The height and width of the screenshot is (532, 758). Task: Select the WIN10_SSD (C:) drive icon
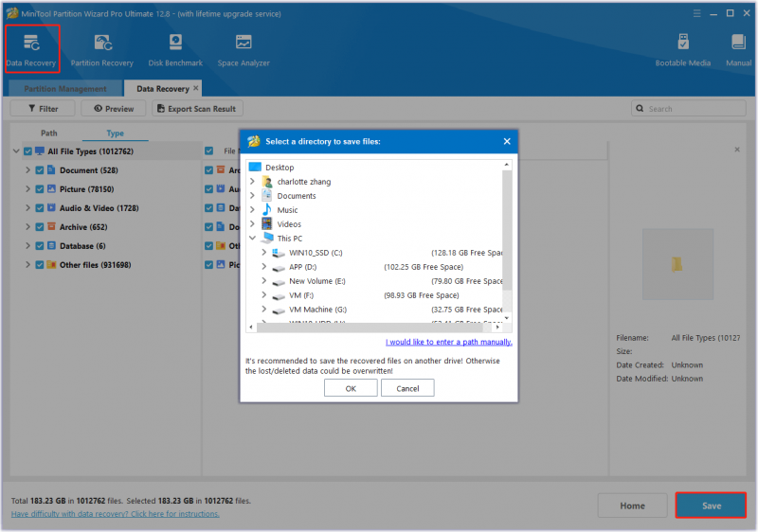[278, 253]
